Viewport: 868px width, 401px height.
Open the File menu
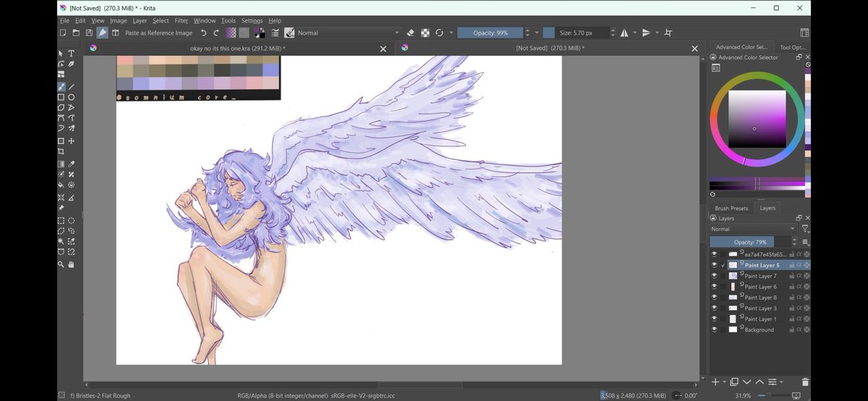click(x=64, y=21)
